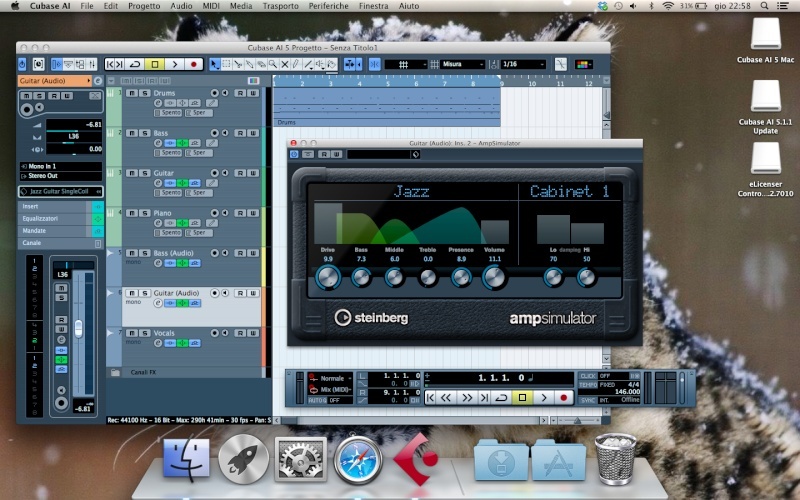This screenshot has width=800, height=500.
Task: Click the Drive knob in AmpSimulator
Action: tap(328, 278)
